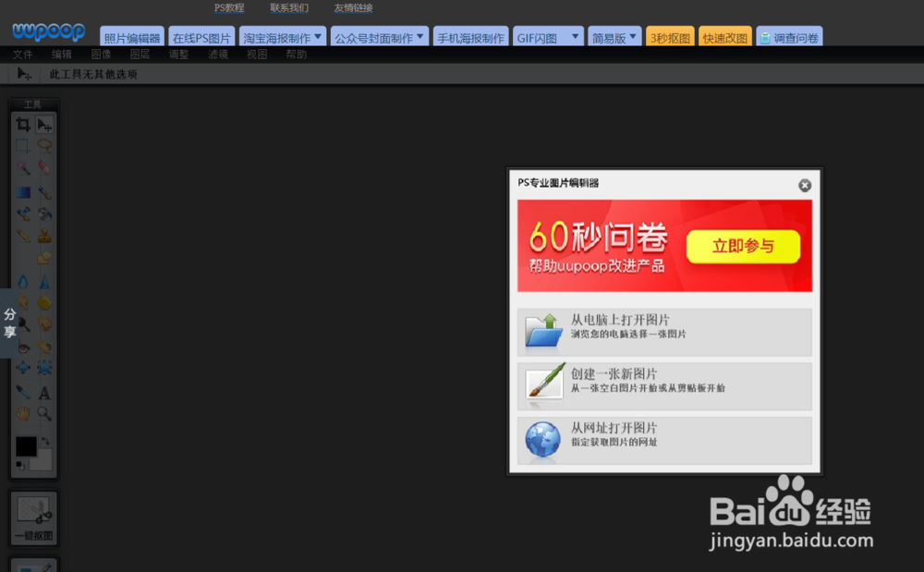Open the 调整 menu
The image size is (924, 572).
(x=178, y=55)
